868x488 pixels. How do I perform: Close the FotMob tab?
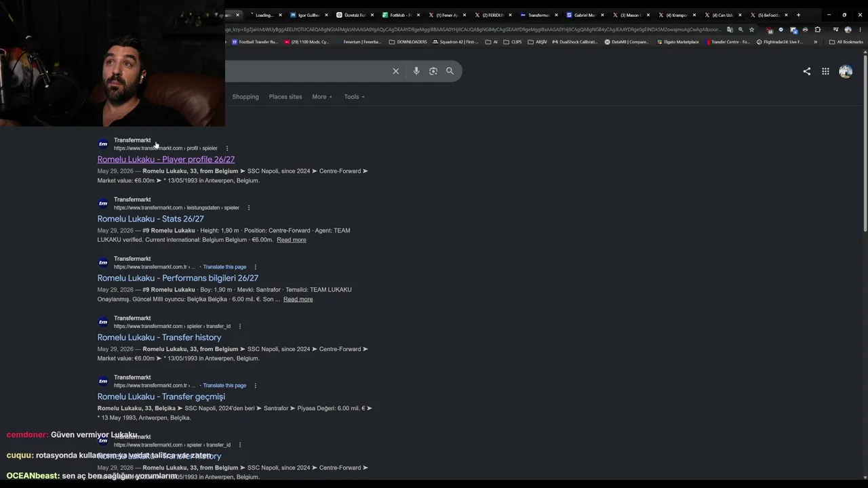pyautogui.click(x=418, y=15)
